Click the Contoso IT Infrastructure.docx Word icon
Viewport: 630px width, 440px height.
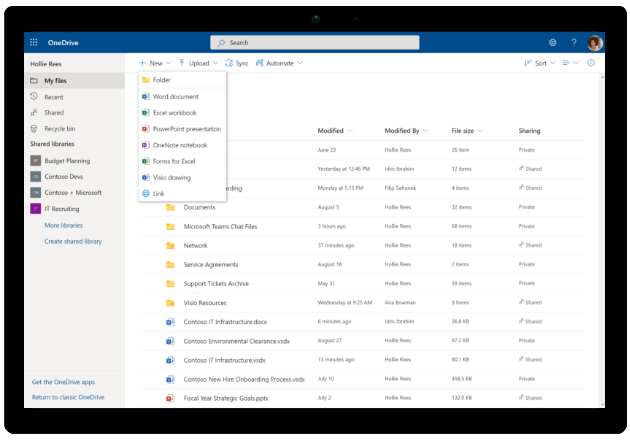[x=170, y=322]
